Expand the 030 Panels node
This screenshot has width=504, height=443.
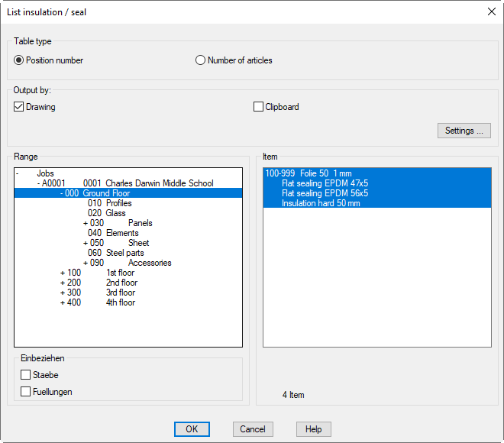click(x=85, y=223)
